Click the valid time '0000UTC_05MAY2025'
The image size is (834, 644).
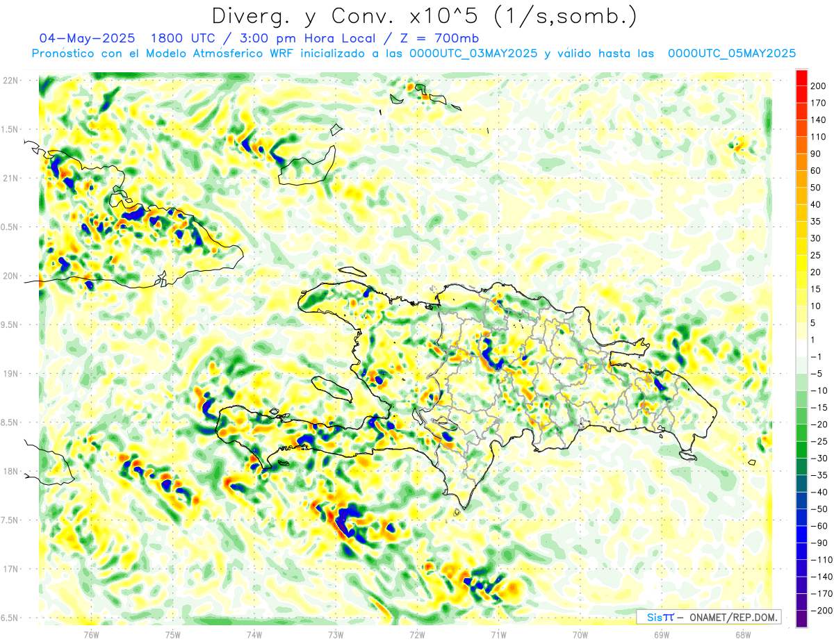(x=731, y=53)
